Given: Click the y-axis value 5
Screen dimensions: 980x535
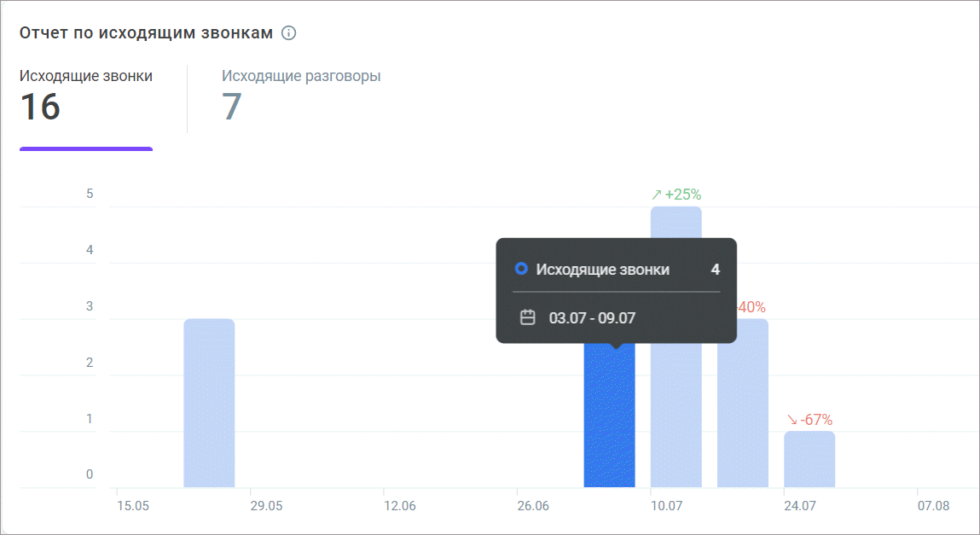Looking at the screenshot, I should [x=90, y=194].
